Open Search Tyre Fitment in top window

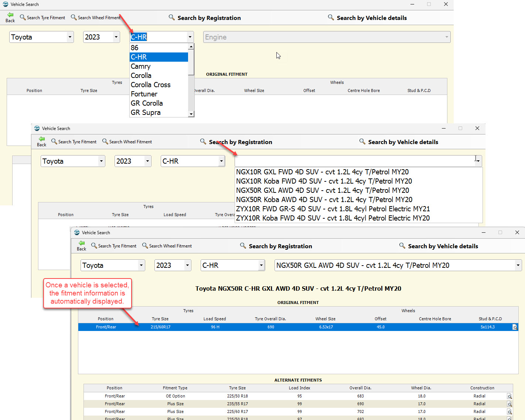pos(42,17)
